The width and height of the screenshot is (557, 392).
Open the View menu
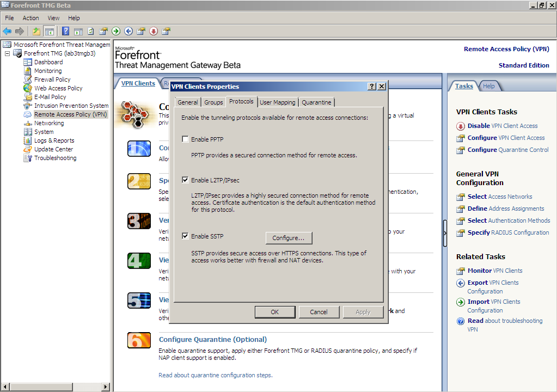coord(54,18)
